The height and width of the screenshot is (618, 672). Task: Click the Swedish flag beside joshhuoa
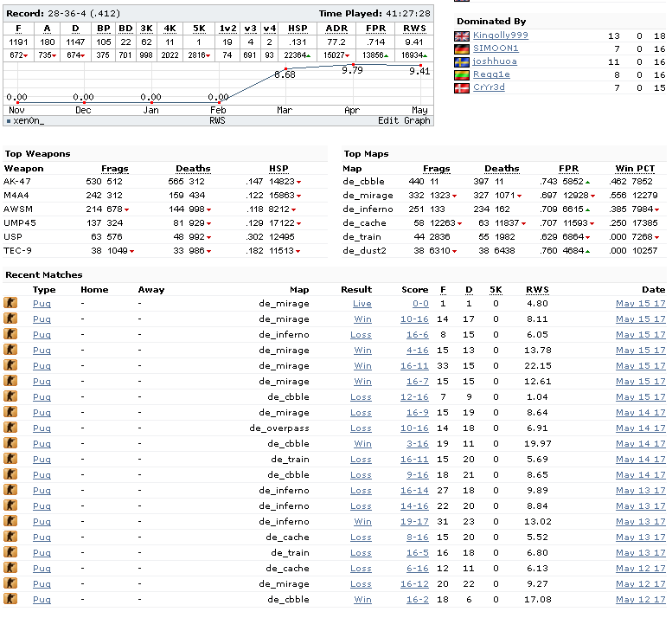tap(462, 62)
